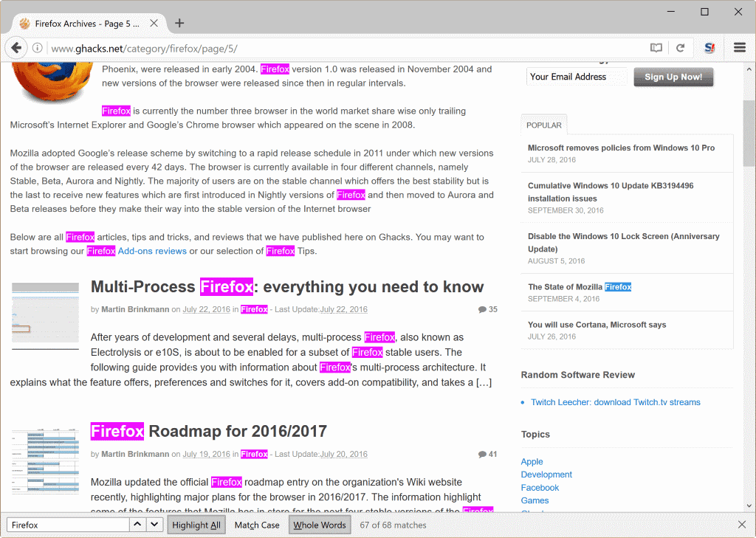Click the previous-match up arrow in find bar

coord(136,524)
